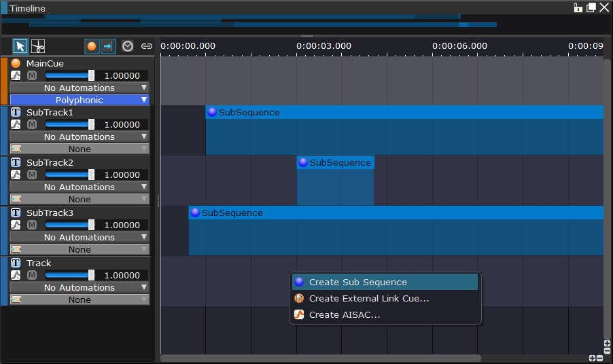Select the scissors cut tool
The width and height of the screenshot is (613, 364).
(x=38, y=46)
